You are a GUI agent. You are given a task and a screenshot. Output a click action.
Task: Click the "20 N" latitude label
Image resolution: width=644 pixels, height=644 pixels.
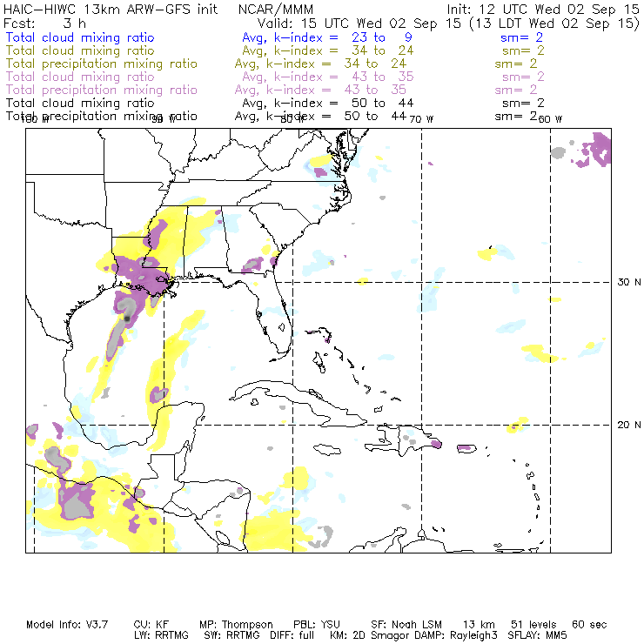(629, 425)
